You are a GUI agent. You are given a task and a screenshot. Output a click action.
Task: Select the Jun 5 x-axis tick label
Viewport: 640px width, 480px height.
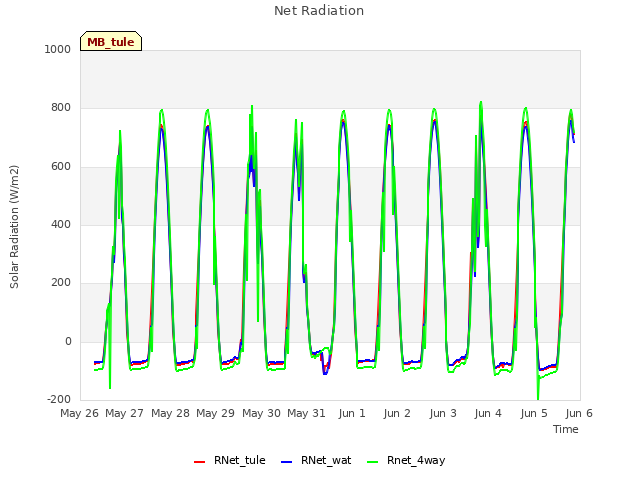pos(534,413)
